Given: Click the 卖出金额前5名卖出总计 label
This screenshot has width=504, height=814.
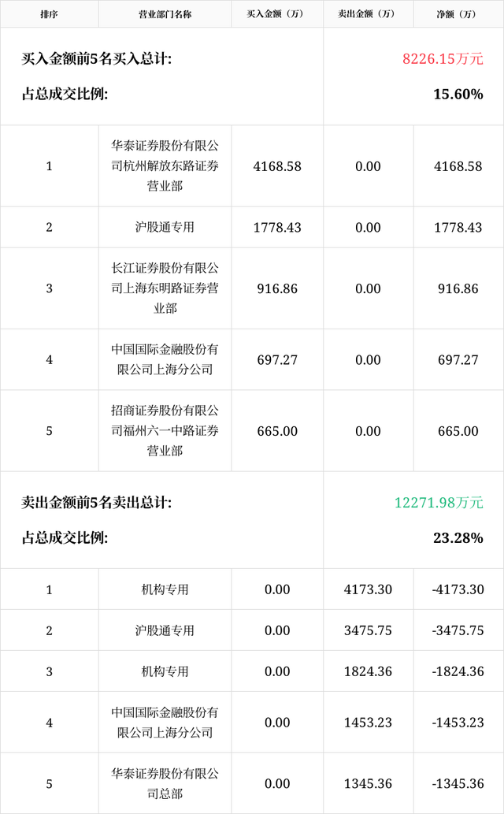Looking at the screenshot, I should click(97, 503).
